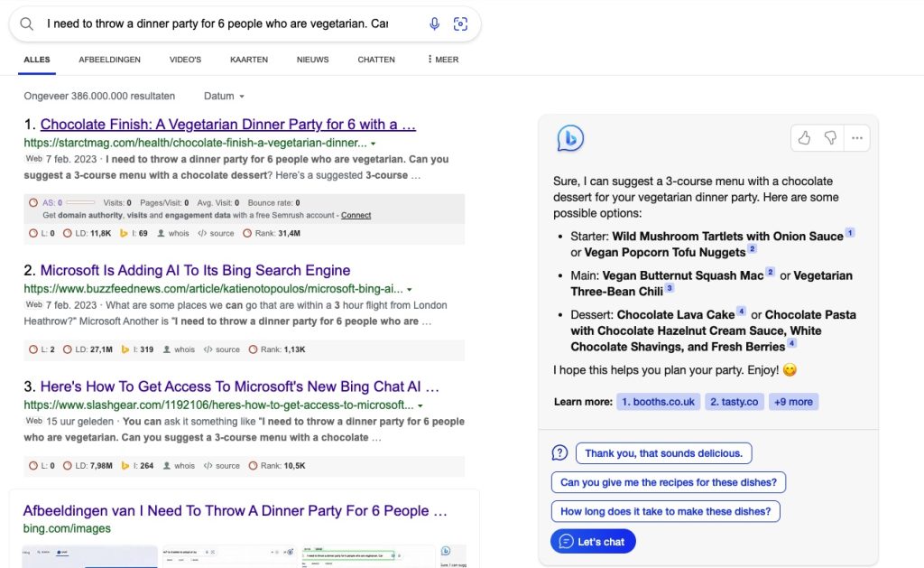Switch to the AFBEELDINGEN tab
This screenshot has width=924, height=568.
[109, 60]
